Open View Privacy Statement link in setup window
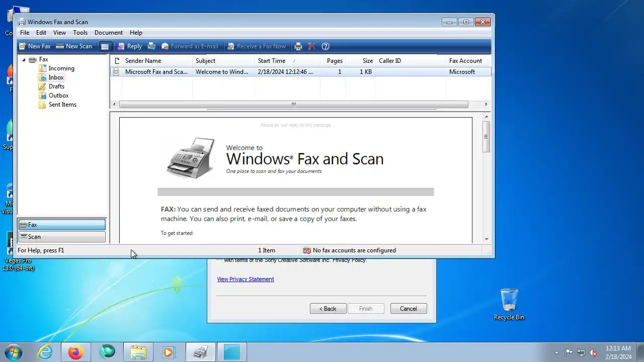 click(246, 279)
